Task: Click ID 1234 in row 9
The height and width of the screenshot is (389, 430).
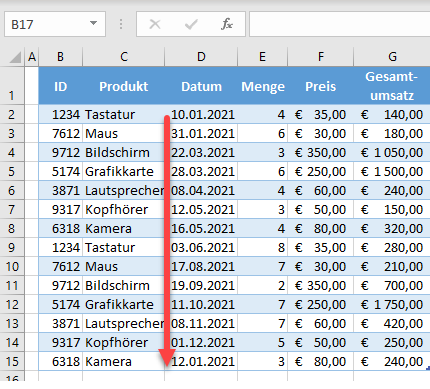Action: pos(60,247)
